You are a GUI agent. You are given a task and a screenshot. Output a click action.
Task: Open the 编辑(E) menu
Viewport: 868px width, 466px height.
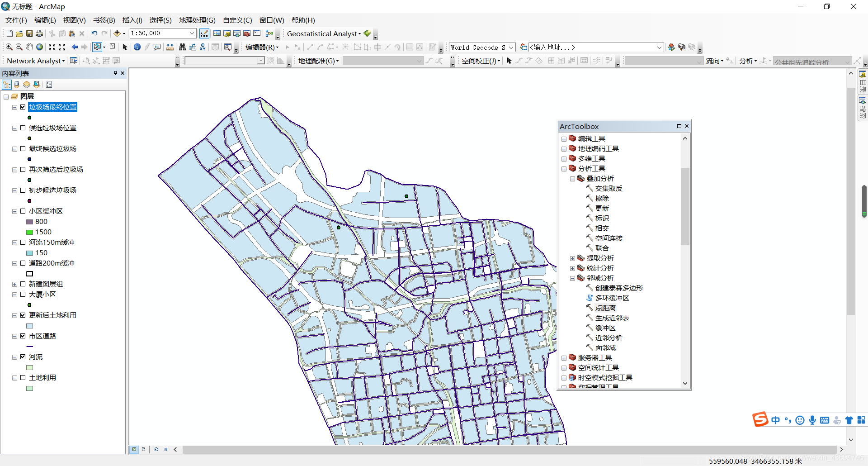click(x=45, y=20)
